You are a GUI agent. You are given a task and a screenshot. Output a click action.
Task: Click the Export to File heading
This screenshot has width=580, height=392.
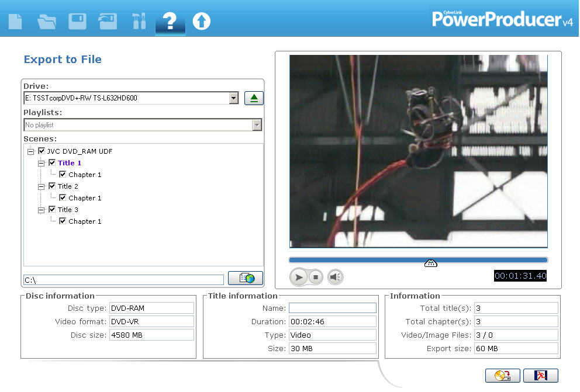click(x=63, y=60)
